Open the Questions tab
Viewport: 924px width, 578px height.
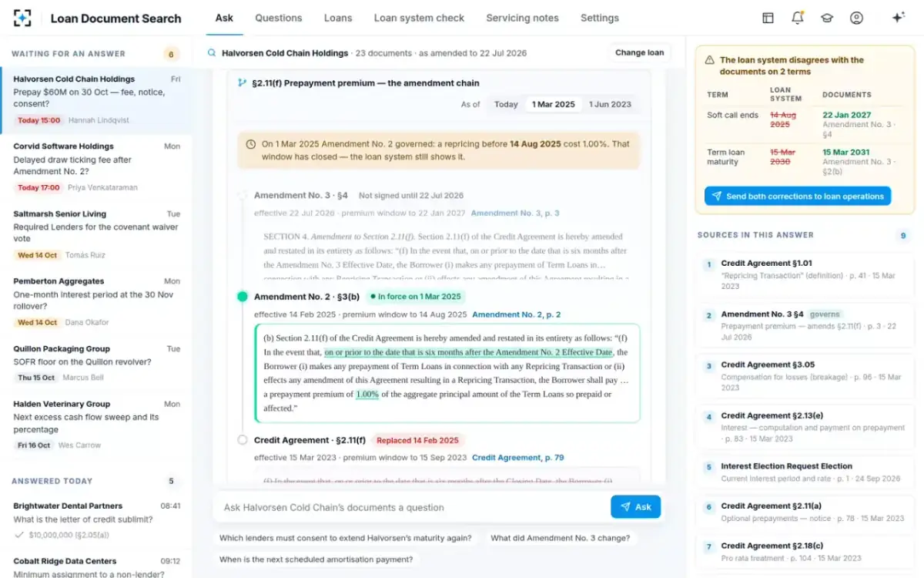279,18
